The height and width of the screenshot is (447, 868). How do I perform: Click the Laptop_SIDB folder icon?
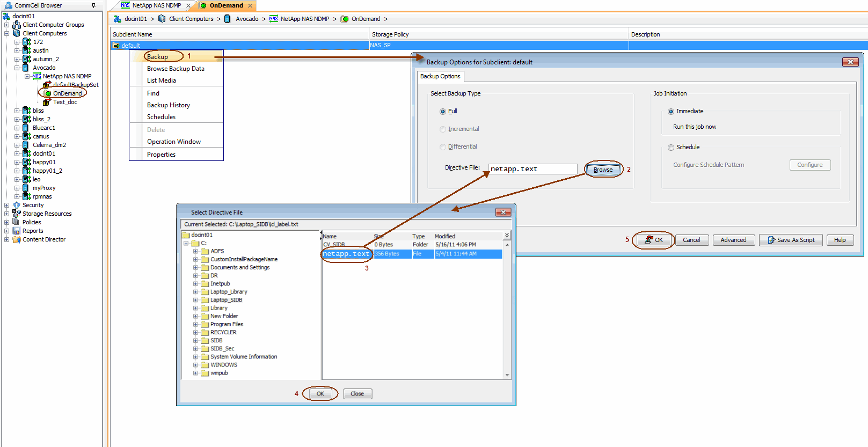(x=205, y=300)
